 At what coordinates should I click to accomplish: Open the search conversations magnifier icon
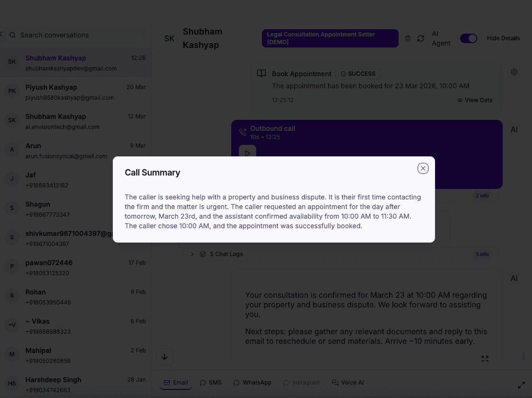[13, 35]
